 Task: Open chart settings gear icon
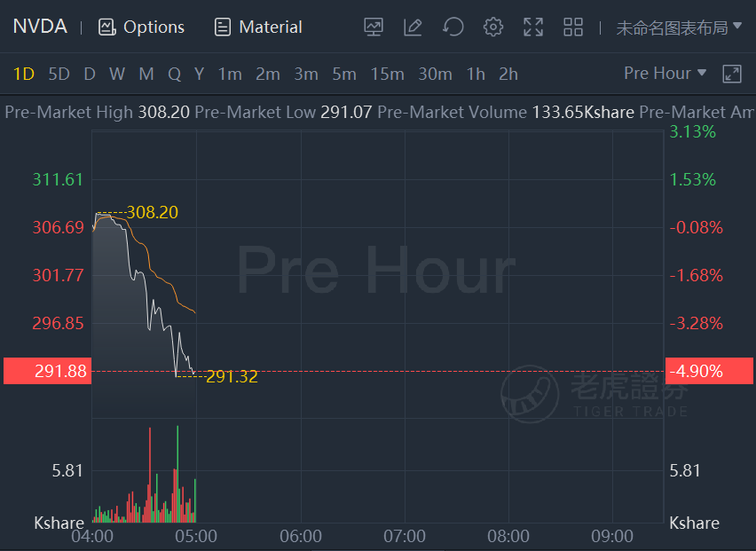493,28
